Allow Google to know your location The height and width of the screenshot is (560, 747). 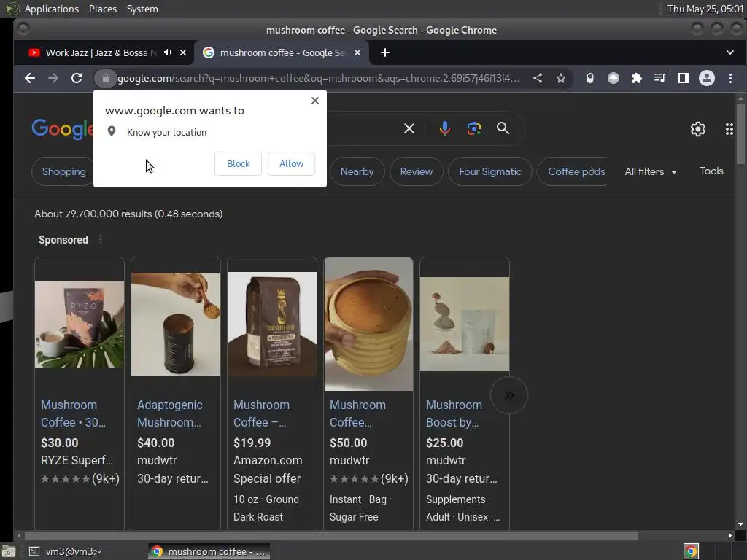tap(291, 163)
